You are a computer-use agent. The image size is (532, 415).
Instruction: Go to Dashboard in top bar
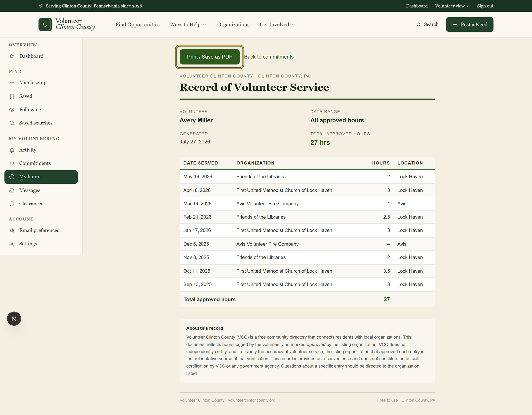click(417, 6)
